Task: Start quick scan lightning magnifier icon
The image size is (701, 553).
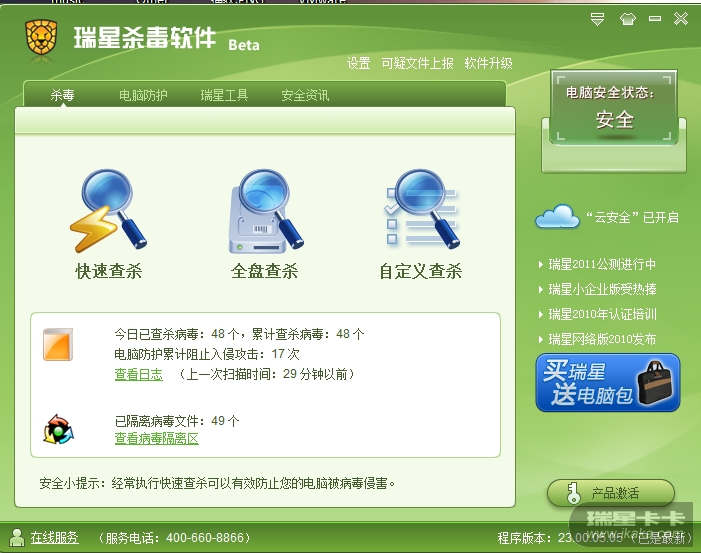Action: tap(108, 210)
